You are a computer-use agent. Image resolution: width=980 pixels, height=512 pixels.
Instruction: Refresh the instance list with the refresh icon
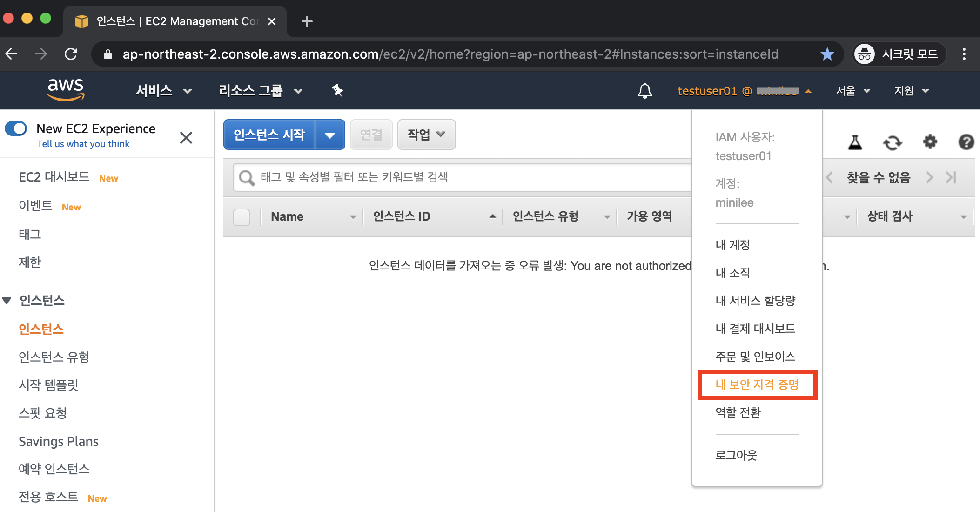click(892, 142)
